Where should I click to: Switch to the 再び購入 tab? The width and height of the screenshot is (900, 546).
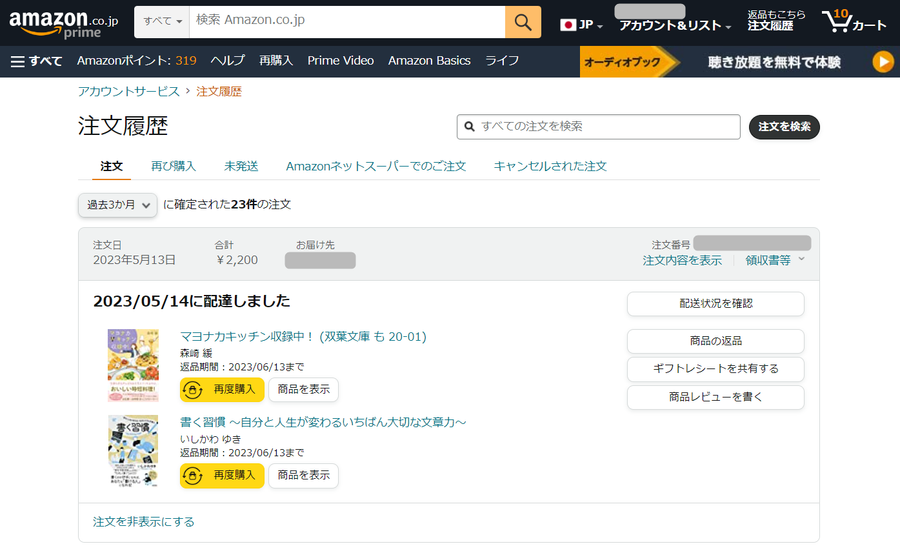tap(173, 166)
